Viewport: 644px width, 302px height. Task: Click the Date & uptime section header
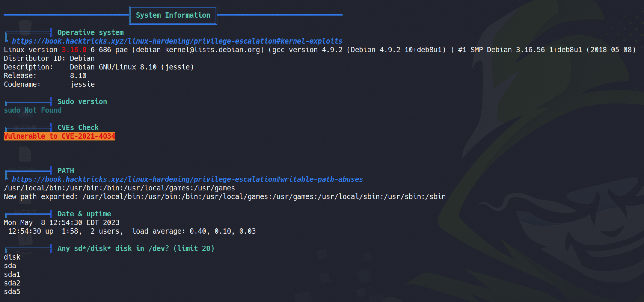[84, 214]
